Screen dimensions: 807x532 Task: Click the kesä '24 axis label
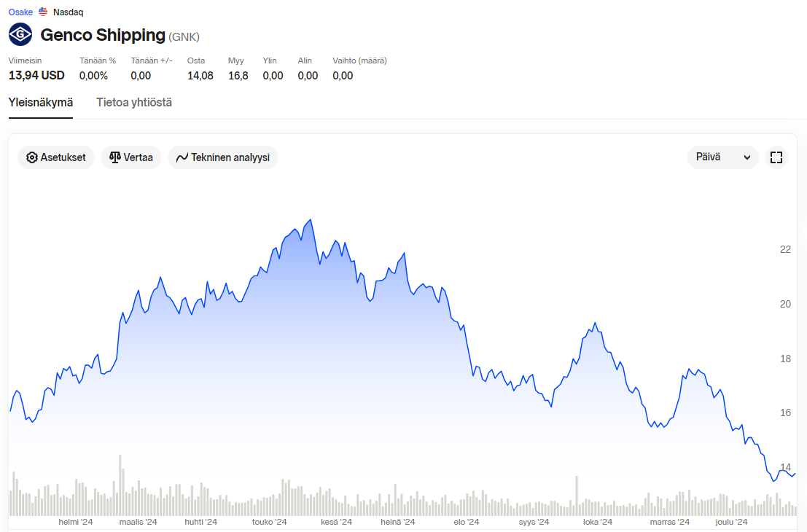click(337, 522)
